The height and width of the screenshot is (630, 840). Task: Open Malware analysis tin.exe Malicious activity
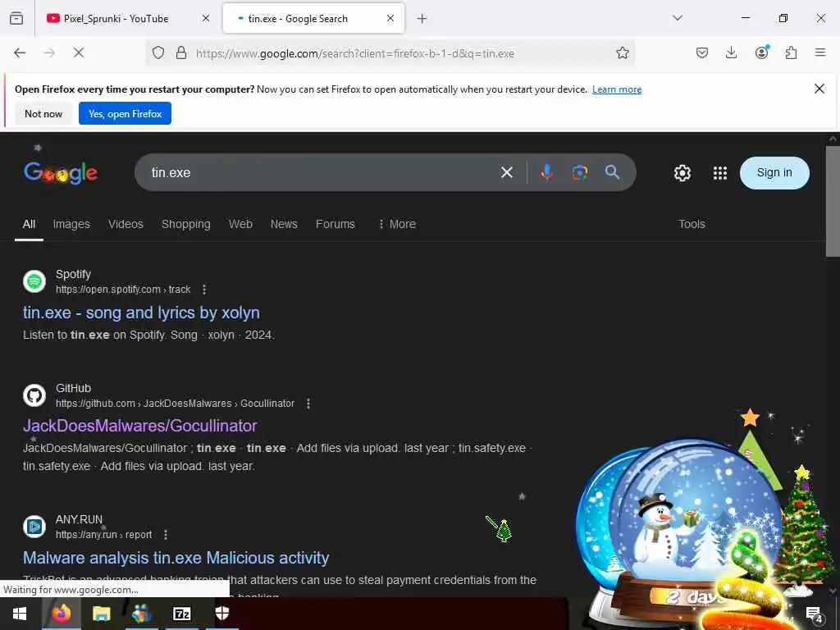(176, 558)
